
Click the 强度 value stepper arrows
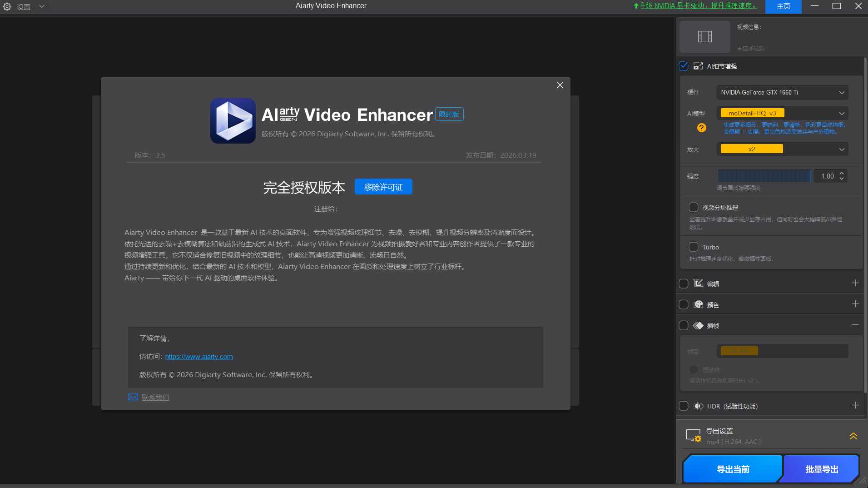coord(842,176)
